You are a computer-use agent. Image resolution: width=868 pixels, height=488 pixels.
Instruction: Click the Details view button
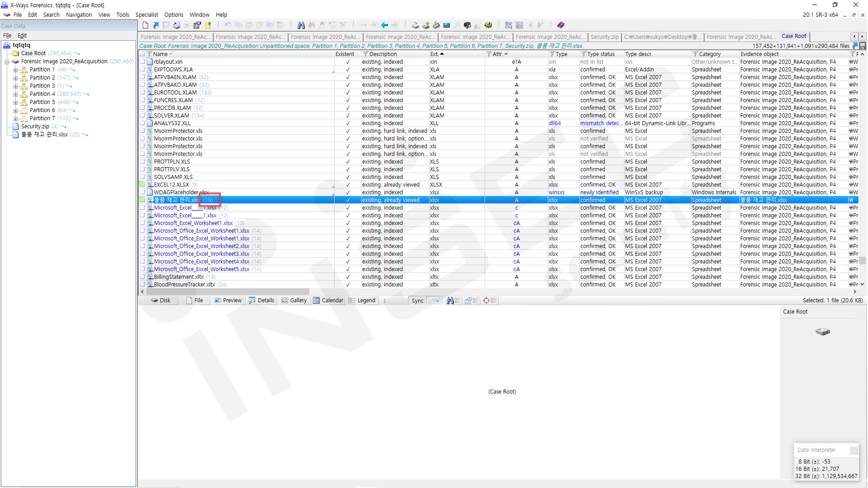[261, 300]
